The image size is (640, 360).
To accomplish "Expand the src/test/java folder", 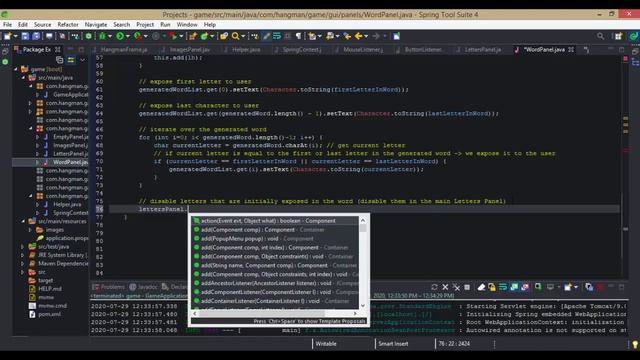I will point(23,247).
